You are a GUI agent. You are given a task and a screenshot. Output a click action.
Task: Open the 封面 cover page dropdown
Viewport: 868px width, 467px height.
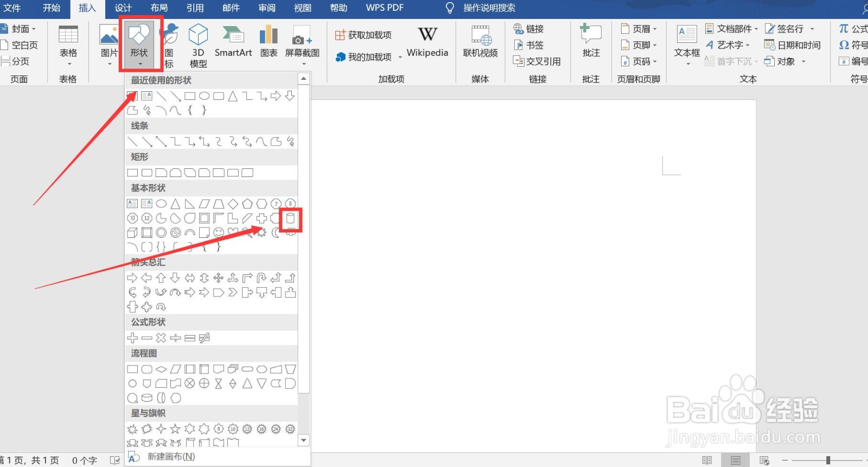[x=18, y=29]
